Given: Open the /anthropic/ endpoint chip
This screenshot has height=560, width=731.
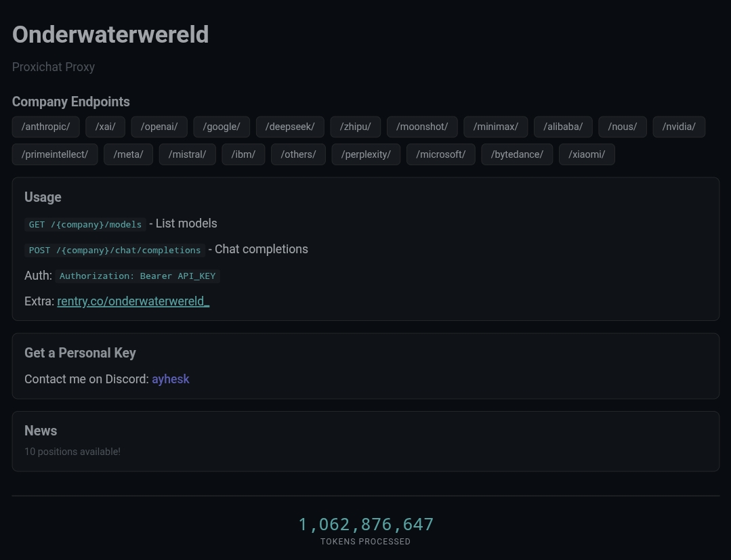Looking at the screenshot, I should [x=45, y=127].
